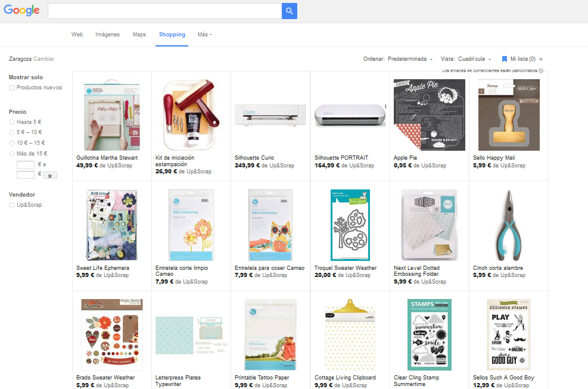Select the Más de 15 € price option
The image size is (588, 389).
(12, 154)
